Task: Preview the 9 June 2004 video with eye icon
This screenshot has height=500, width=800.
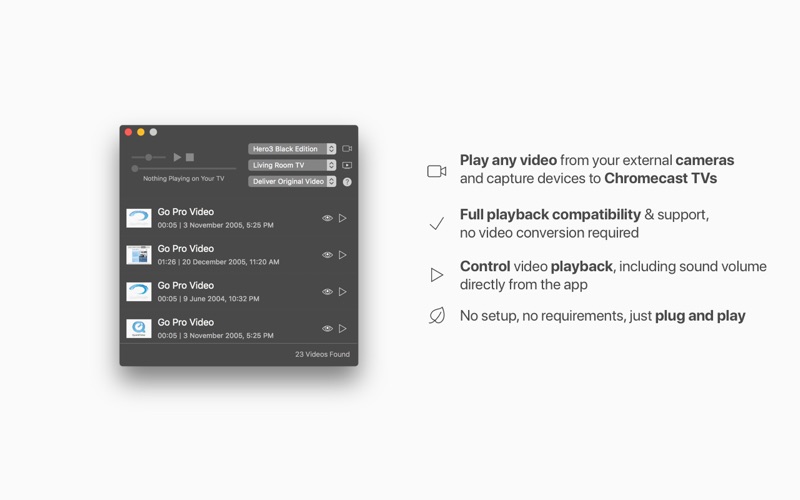Action: (x=327, y=291)
